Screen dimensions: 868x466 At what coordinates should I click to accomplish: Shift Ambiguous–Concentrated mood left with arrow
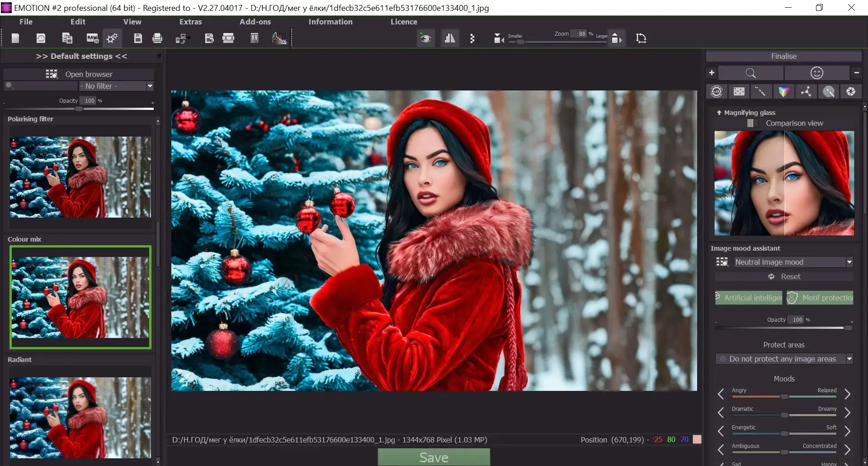click(721, 450)
